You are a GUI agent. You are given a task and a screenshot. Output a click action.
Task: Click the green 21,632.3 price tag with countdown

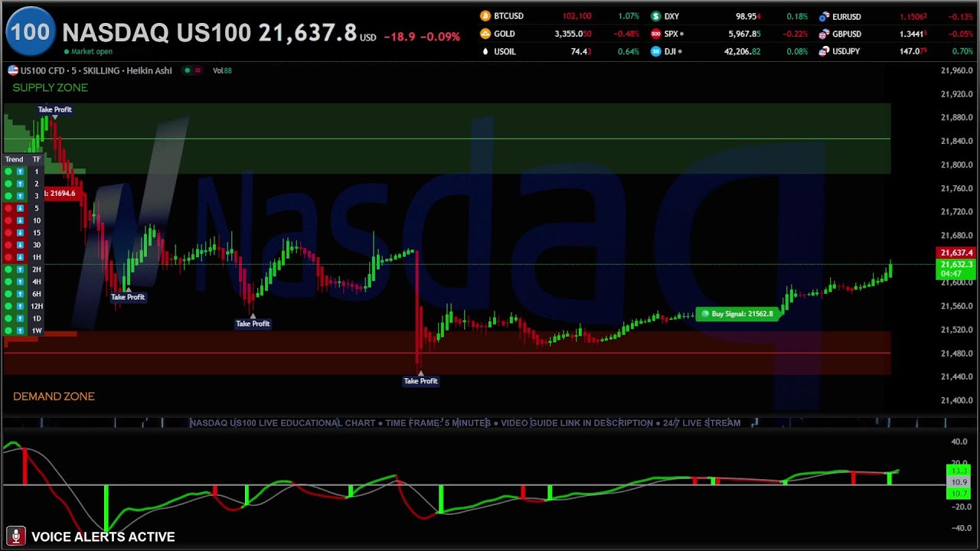point(956,269)
